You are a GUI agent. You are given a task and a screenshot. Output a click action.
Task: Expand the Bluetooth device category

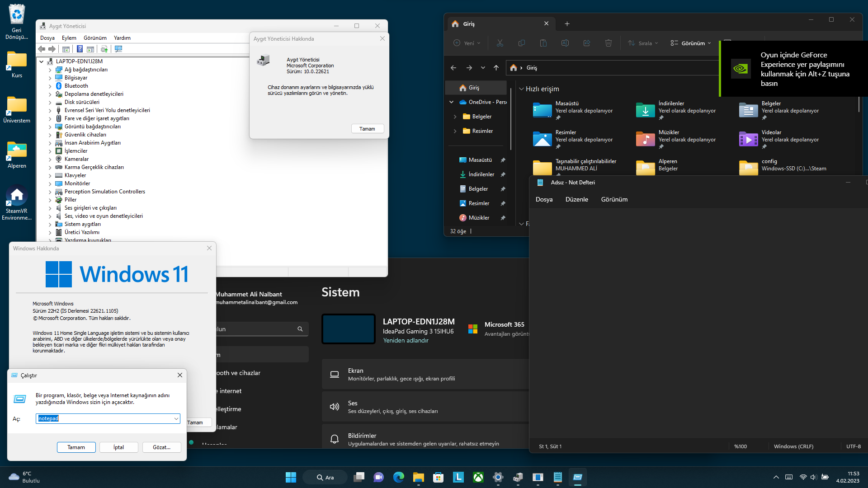(x=50, y=86)
